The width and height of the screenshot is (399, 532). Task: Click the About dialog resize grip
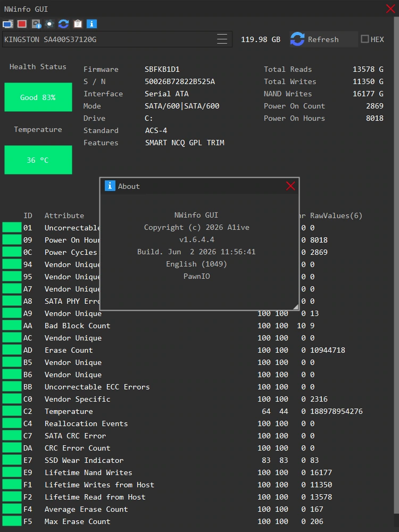tap(295, 307)
